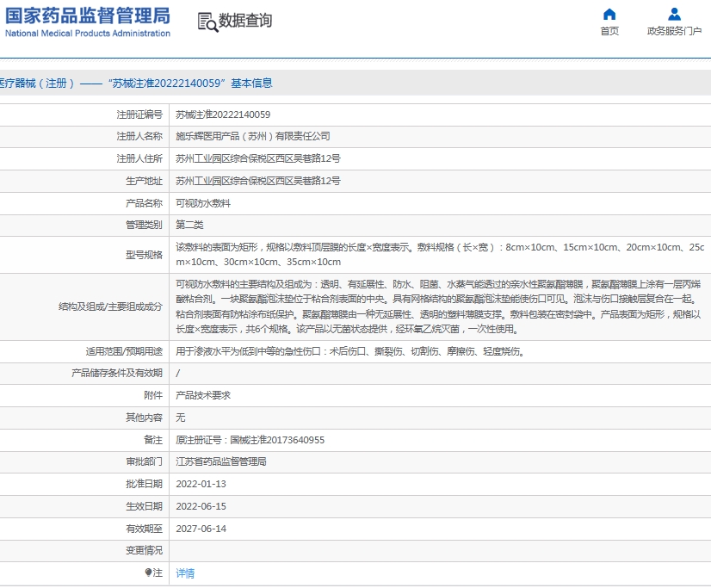Select registration number 苏械注准20222140059 value

click(223, 115)
